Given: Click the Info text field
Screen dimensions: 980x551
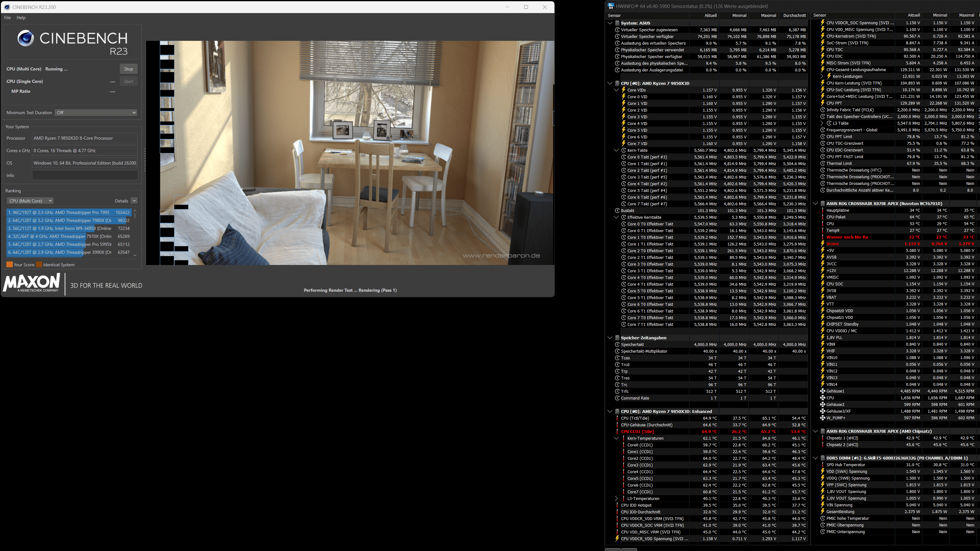Looking at the screenshot, I should point(85,175).
